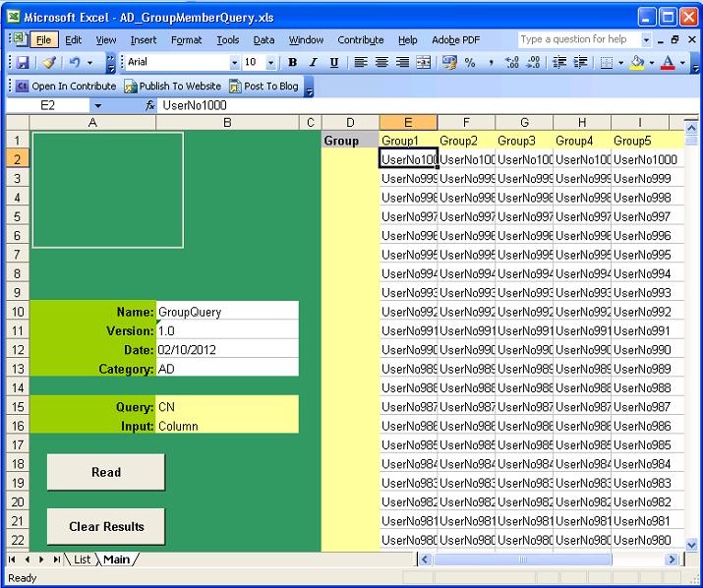Viewport: 703px width, 588px height.
Task: Click the Format Painter brush icon
Action: tap(48, 62)
